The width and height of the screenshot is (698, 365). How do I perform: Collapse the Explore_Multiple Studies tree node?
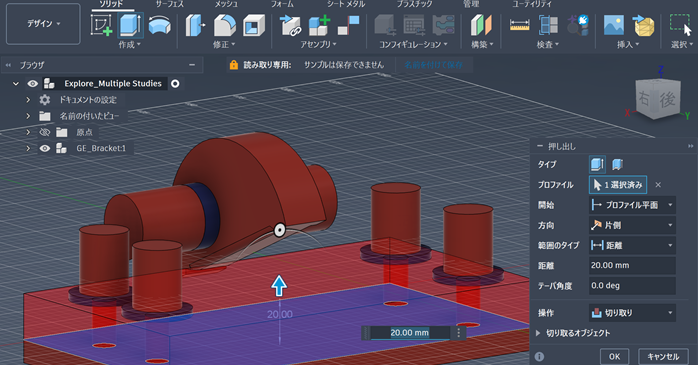(16, 84)
